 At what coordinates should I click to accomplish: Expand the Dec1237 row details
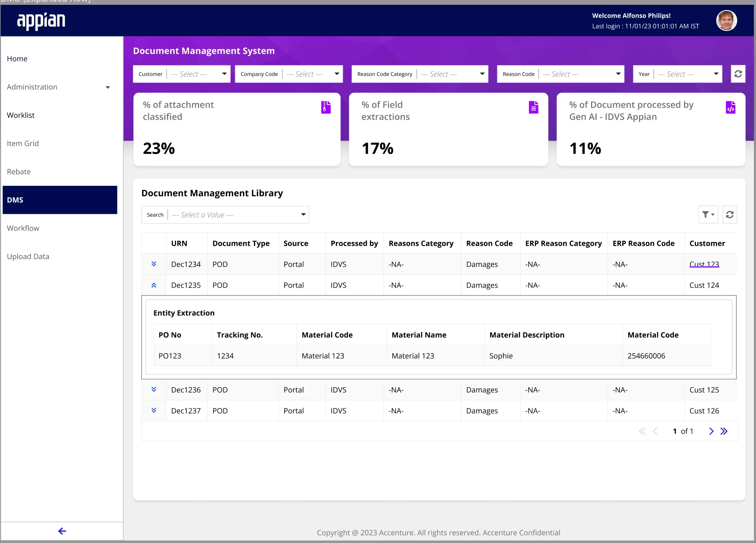pyautogui.click(x=154, y=410)
